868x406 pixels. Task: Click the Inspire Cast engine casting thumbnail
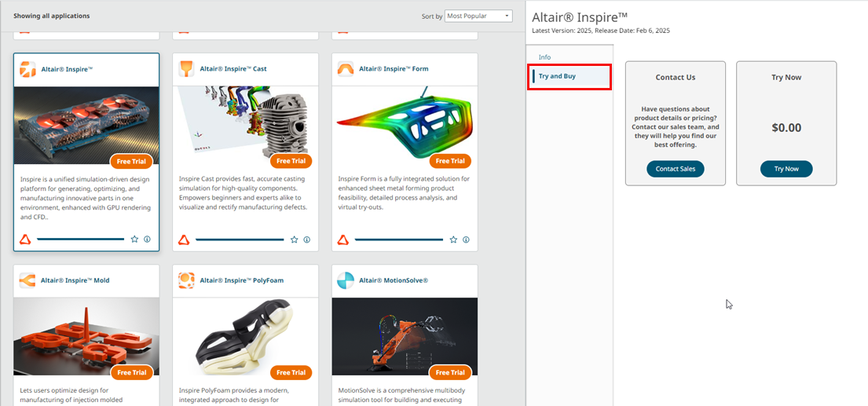245,125
